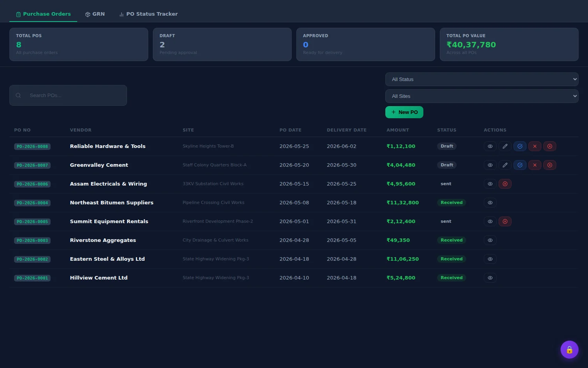Screen dimensions: 588x368
Task: Click the Received status badge for Northeast Bitumen
Action: pyautogui.click(x=452, y=202)
